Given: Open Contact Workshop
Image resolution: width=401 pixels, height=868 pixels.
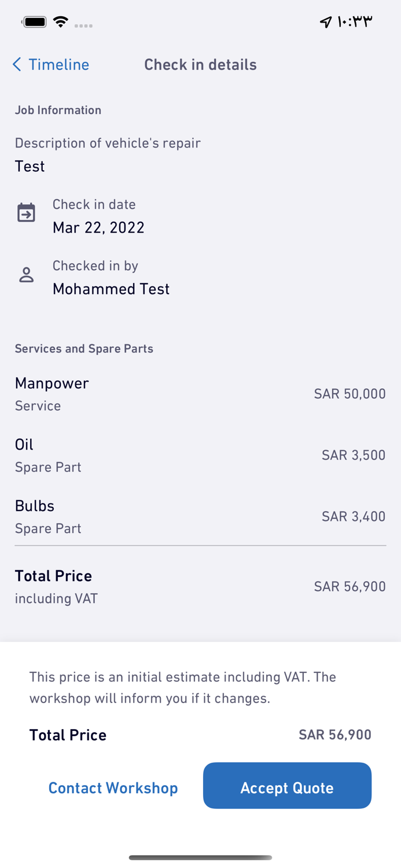Looking at the screenshot, I should pos(113,788).
